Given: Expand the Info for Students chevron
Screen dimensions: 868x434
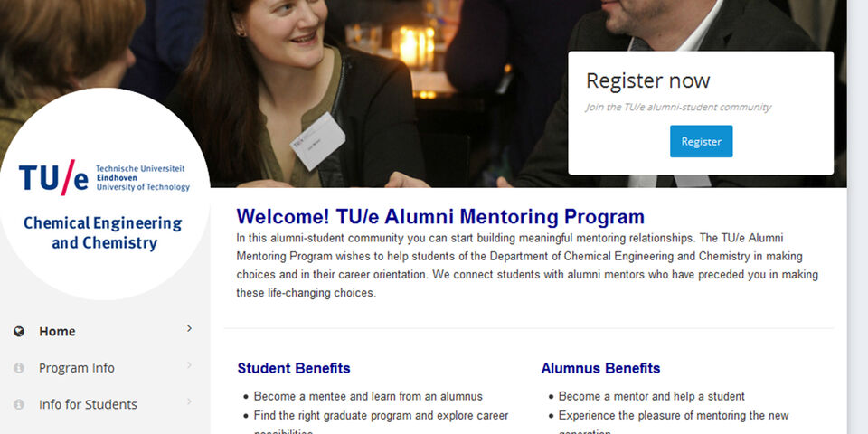Looking at the screenshot, I should point(189,401).
